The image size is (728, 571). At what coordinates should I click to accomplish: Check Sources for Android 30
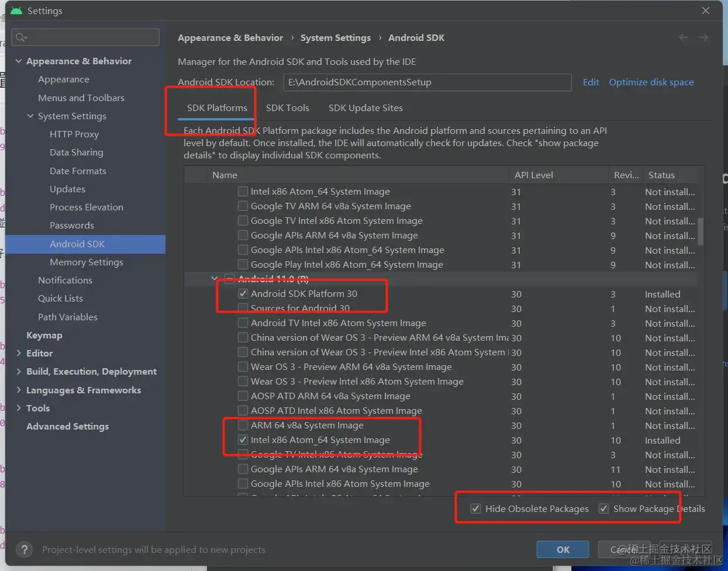243,309
